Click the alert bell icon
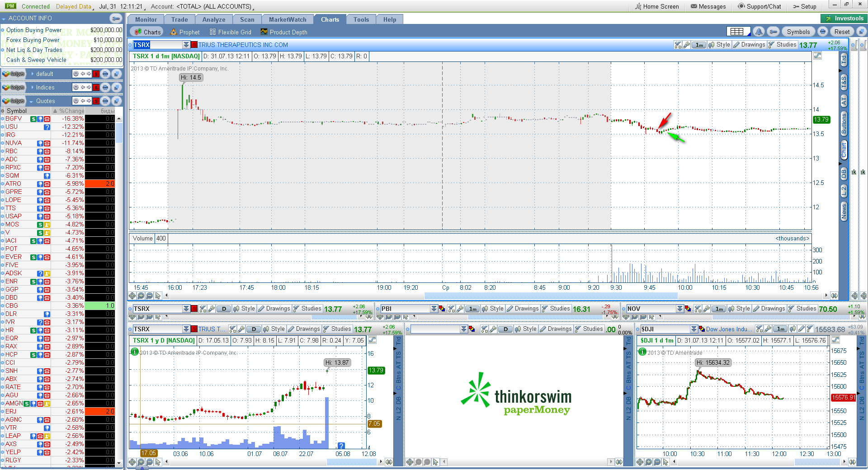The width and height of the screenshot is (868, 470). tap(759, 32)
